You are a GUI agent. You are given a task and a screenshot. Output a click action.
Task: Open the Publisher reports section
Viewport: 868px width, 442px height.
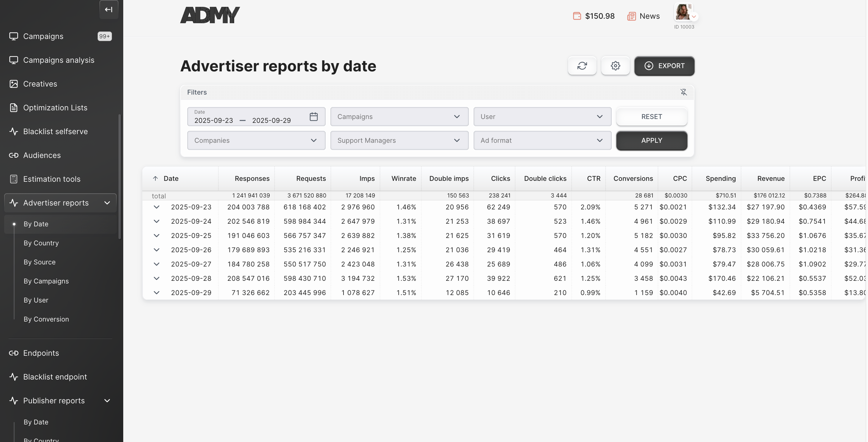pyautogui.click(x=54, y=401)
